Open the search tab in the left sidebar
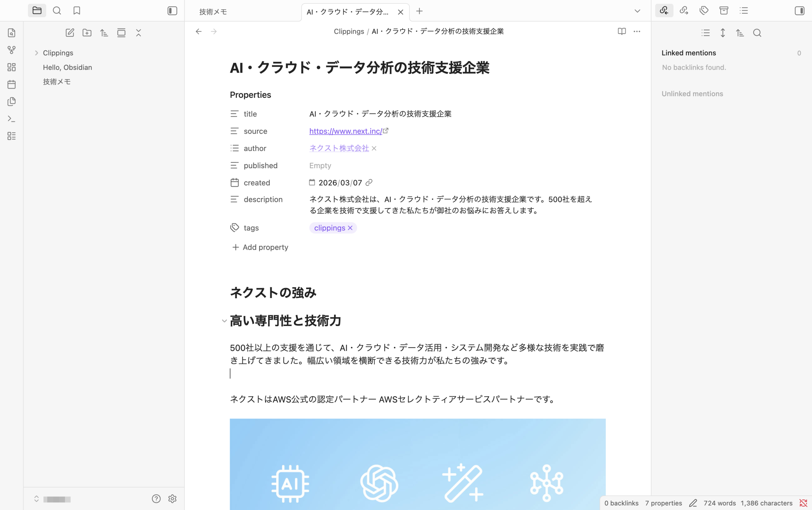 click(57, 11)
